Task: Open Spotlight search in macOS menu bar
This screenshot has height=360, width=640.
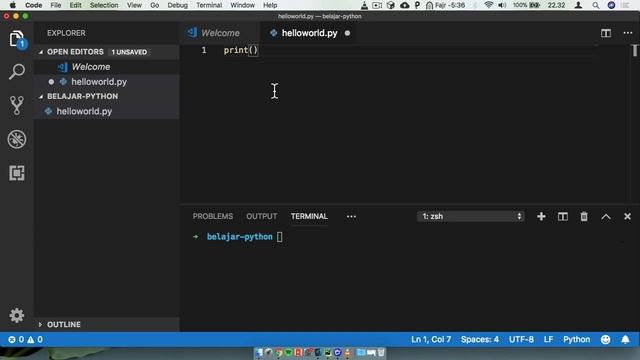Action: pos(596,5)
